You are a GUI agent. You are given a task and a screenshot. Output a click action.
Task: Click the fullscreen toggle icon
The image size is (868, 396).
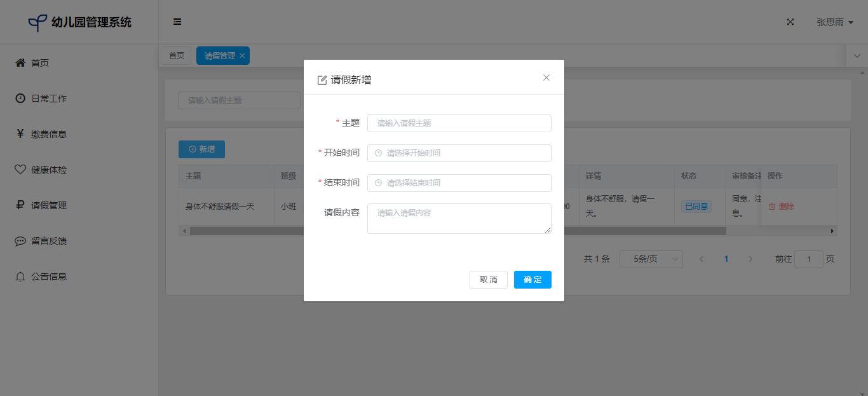point(790,22)
